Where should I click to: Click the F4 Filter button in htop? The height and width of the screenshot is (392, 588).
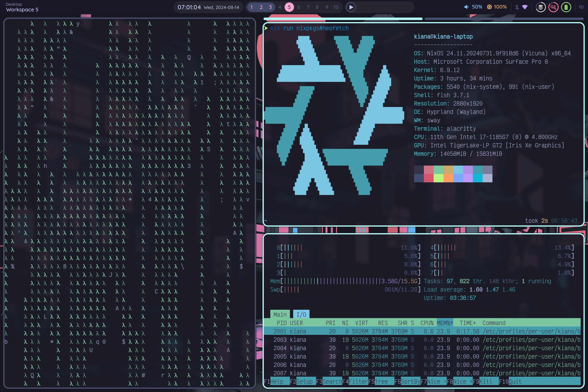355,381
